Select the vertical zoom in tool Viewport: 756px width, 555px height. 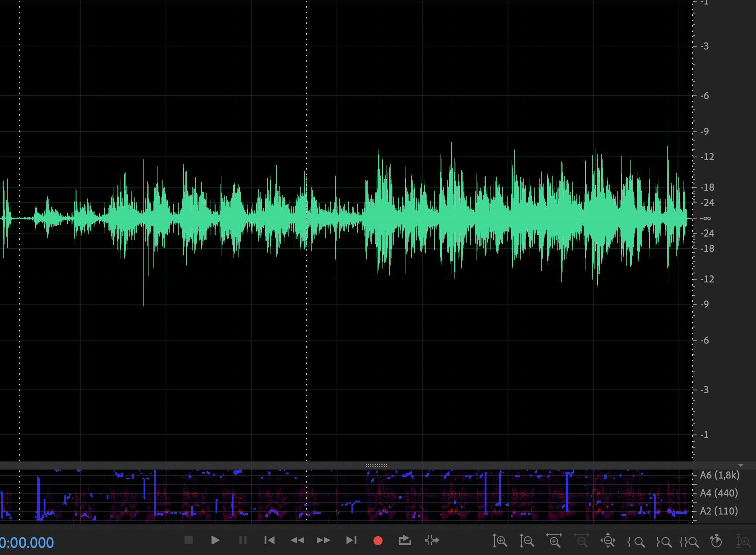pos(500,541)
